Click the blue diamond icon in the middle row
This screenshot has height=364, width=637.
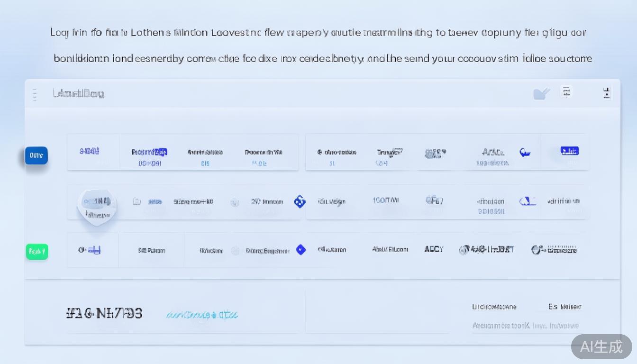click(300, 201)
